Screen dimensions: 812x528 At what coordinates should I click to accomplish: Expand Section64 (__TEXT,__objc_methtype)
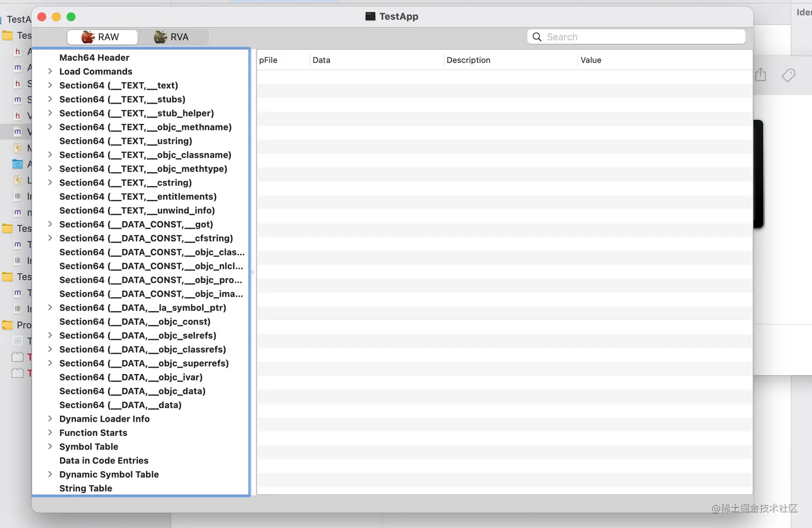pyautogui.click(x=50, y=169)
